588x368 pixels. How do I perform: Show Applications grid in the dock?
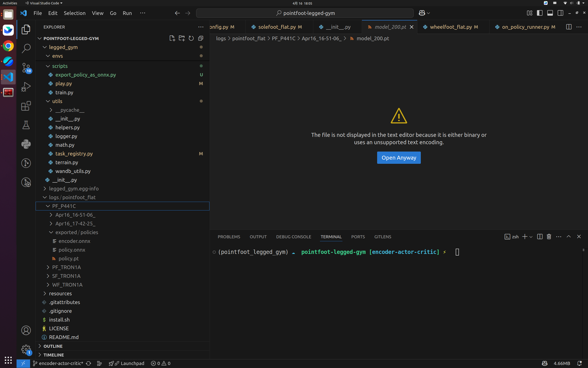click(8, 360)
